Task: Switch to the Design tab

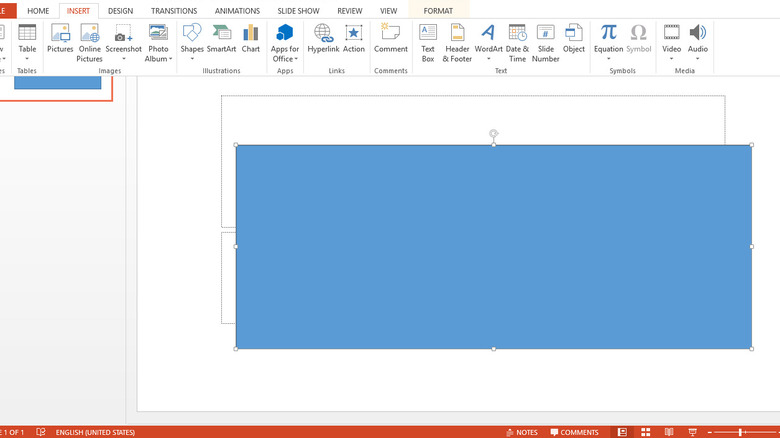Action: tap(120, 10)
